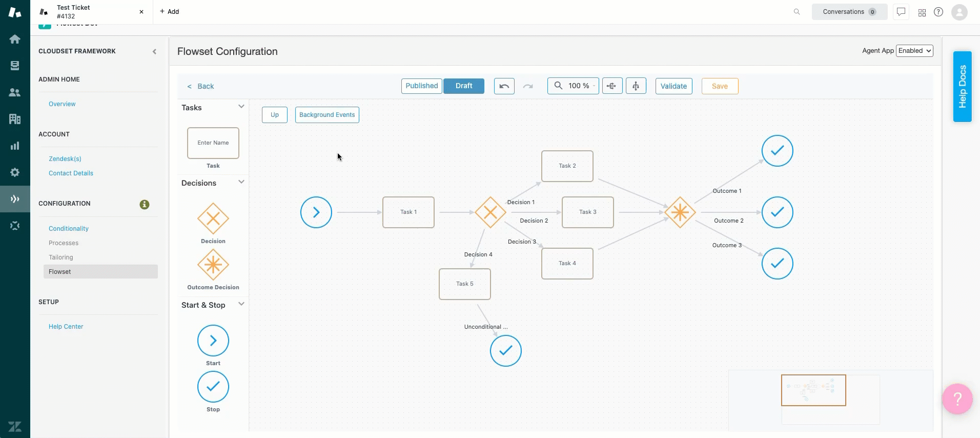The height and width of the screenshot is (438, 980).
Task: Open the Help Docs side tab
Action: (x=963, y=87)
